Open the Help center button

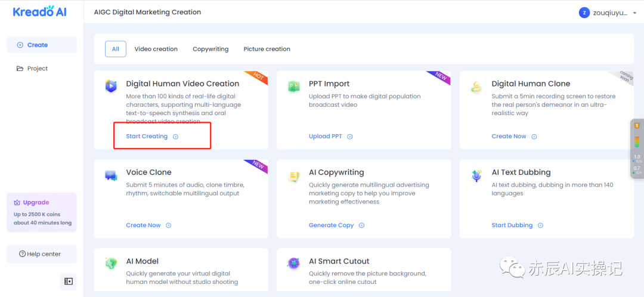pos(41,254)
